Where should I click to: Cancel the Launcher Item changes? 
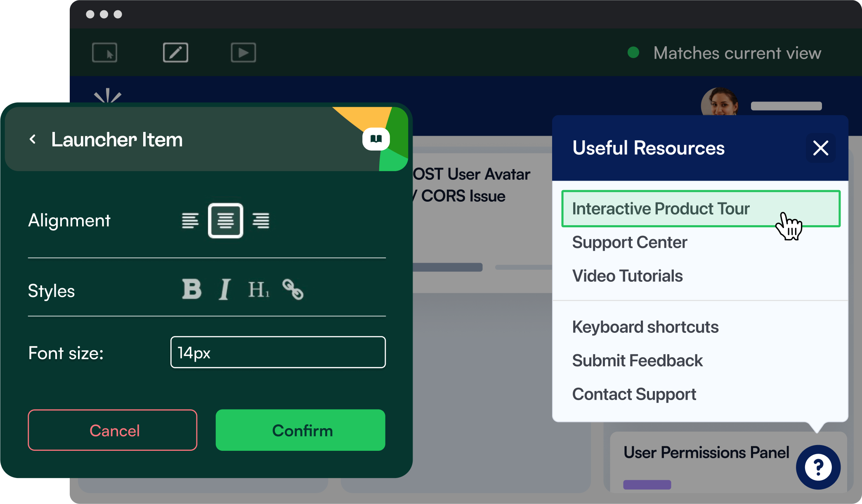[x=112, y=430]
